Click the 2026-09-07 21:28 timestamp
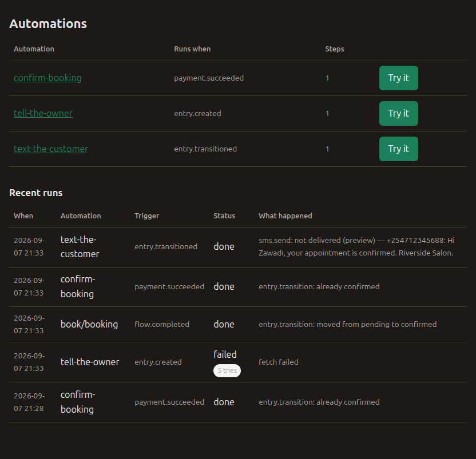Image resolution: width=476 pixels, height=459 pixels. [29, 402]
